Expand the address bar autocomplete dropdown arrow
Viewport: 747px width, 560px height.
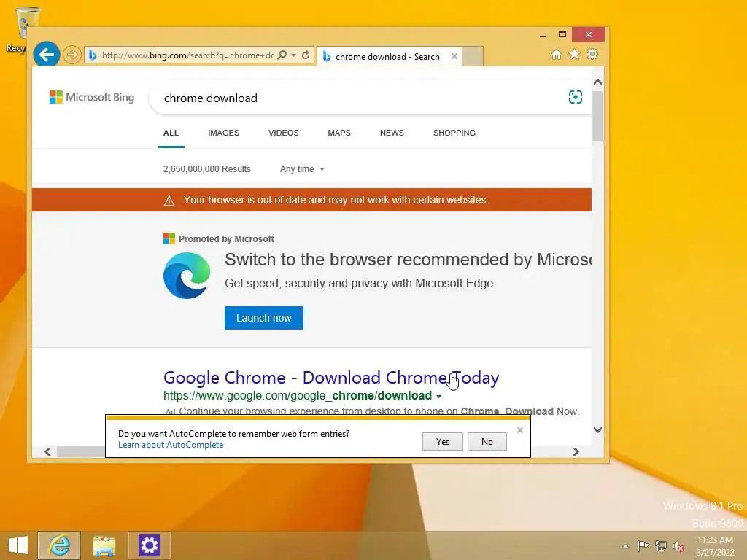(x=294, y=55)
